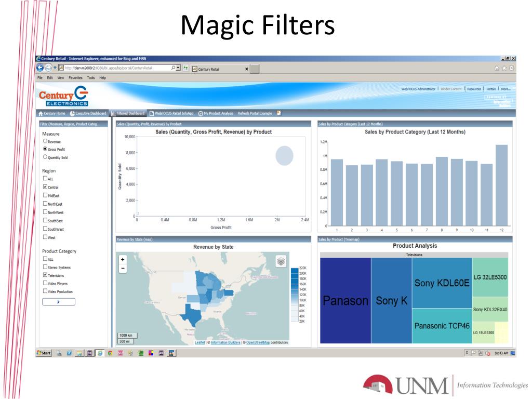The height and width of the screenshot is (399, 532).
Task: Open the map layers control icon
Action: coord(281,261)
